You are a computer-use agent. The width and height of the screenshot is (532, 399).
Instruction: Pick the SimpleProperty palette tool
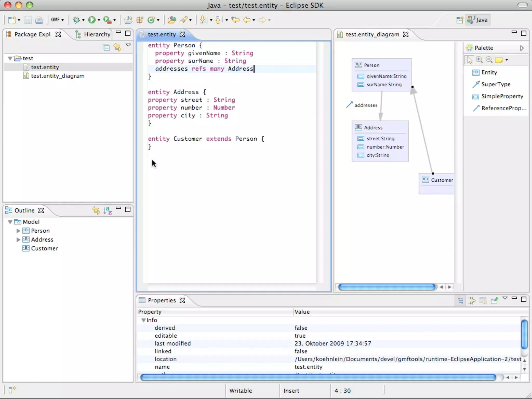click(502, 96)
